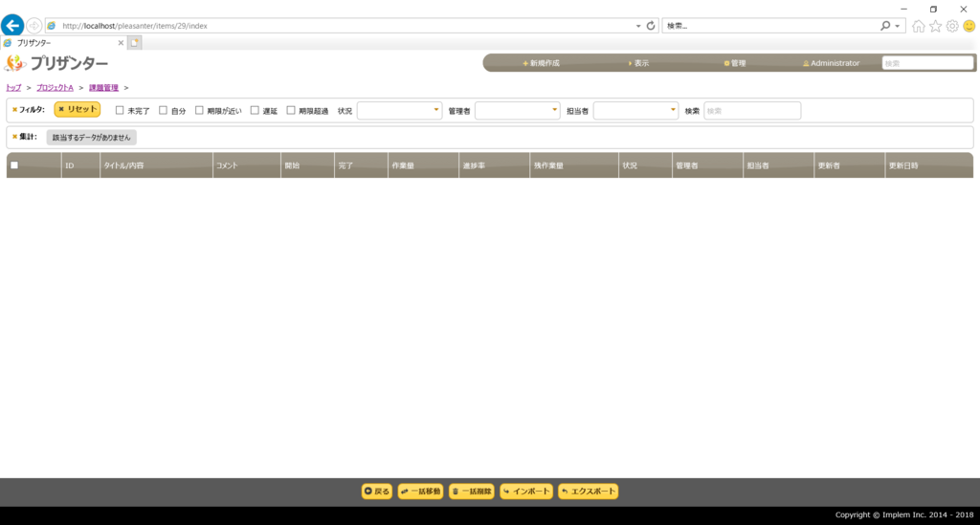Viewport: 980px width, 525px height.
Task: Open the 状況 filter dropdown
Action: point(399,111)
